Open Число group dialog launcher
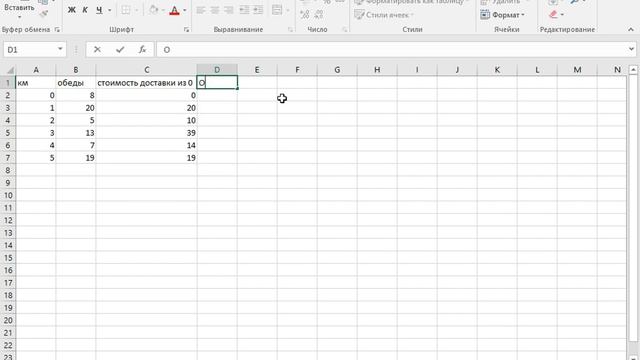Image resolution: width=640 pixels, height=360 pixels. coord(344,29)
